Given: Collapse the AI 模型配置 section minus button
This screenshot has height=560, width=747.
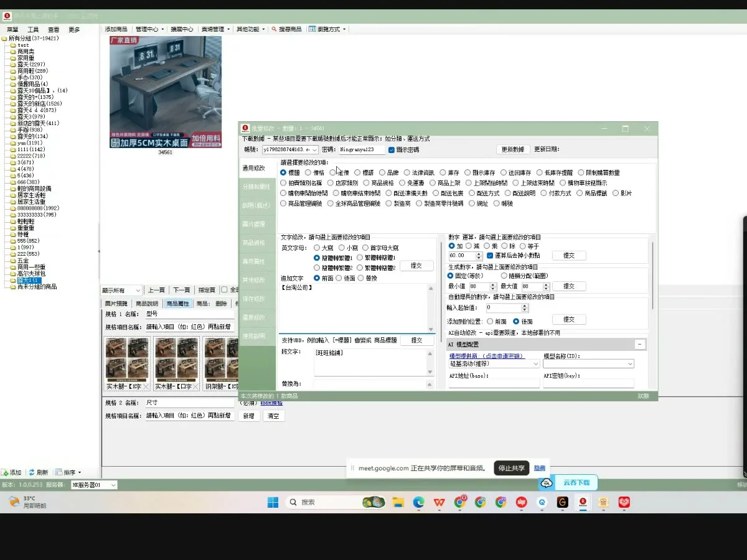Looking at the screenshot, I should click(639, 344).
